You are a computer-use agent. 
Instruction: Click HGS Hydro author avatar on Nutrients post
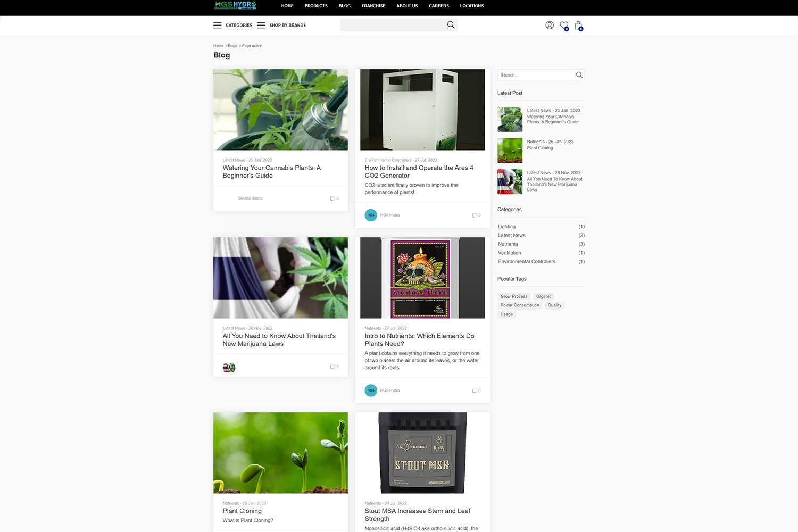pyautogui.click(x=371, y=390)
